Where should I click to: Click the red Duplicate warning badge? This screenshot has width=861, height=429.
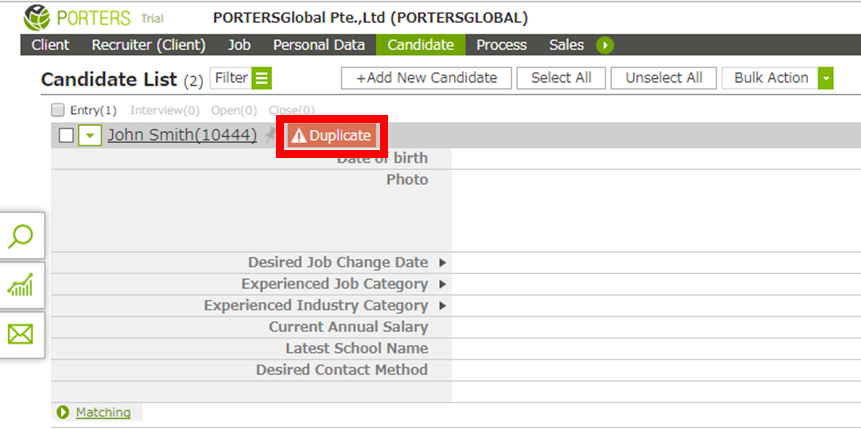332,136
